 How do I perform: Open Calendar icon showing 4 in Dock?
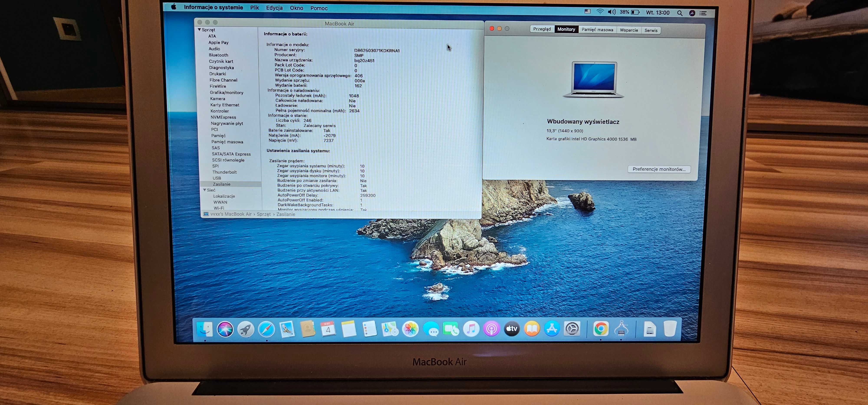pyautogui.click(x=328, y=329)
